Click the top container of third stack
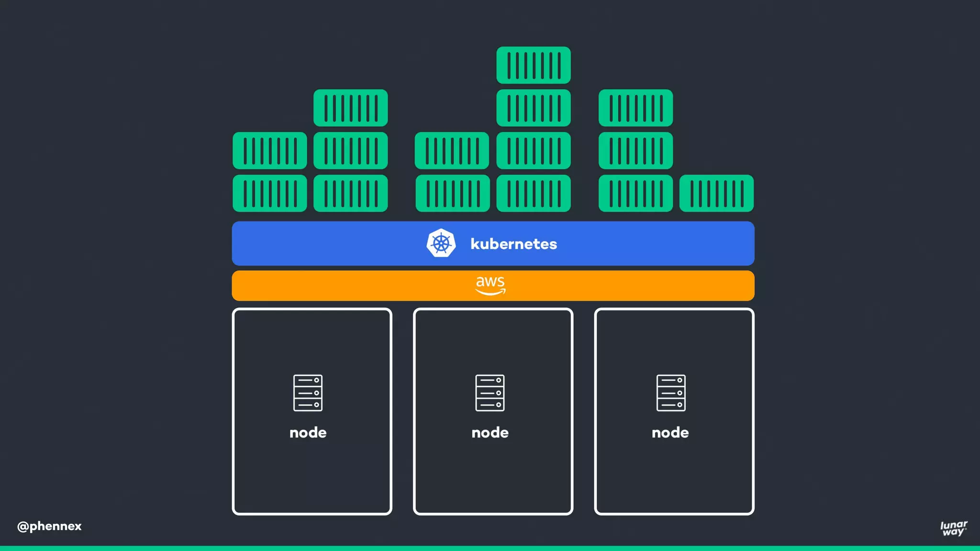Screen dimensions: 980x551 452,151
